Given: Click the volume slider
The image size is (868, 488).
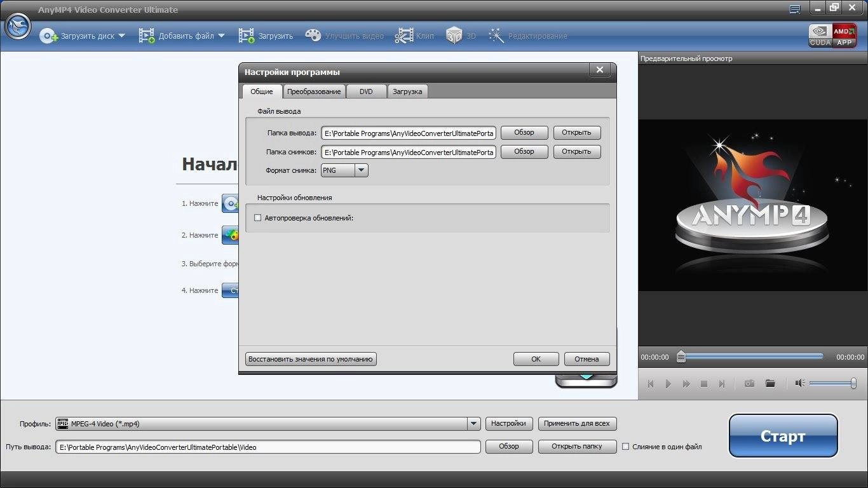Looking at the screenshot, I should (833, 383).
